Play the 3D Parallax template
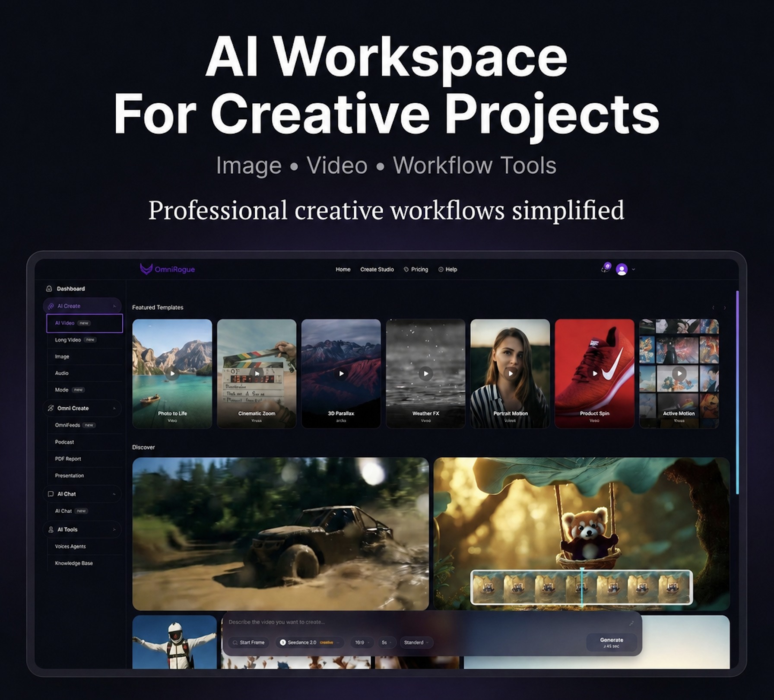The image size is (774, 700). [x=341, y=374]
